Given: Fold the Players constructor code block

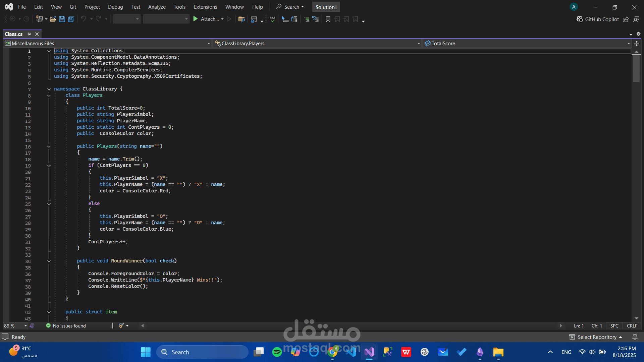Looking at the screenshot, I should point(49,146).
